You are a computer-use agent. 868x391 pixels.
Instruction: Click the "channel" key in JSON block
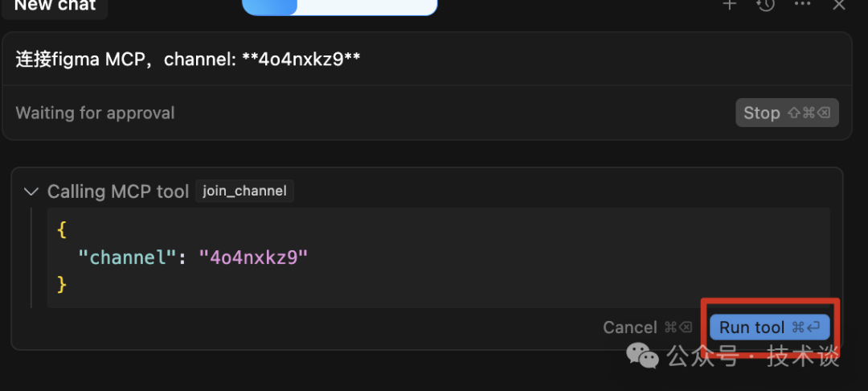tap(122, 257)
